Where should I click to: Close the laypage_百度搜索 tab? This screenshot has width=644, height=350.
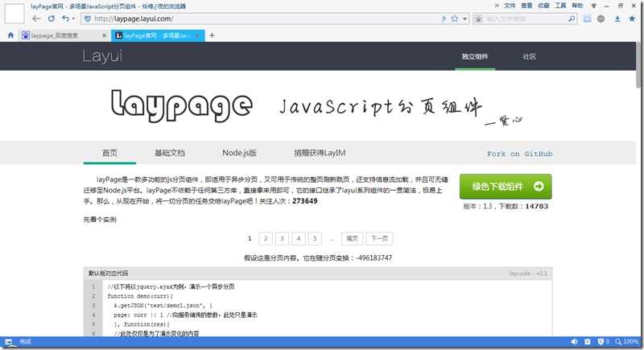[x=105, y=35]
